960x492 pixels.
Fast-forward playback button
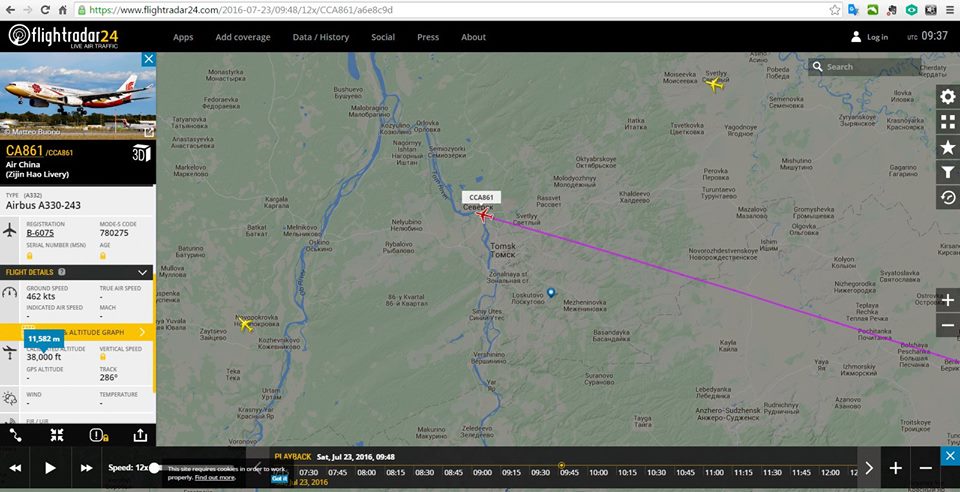click(x=86, y=468)
